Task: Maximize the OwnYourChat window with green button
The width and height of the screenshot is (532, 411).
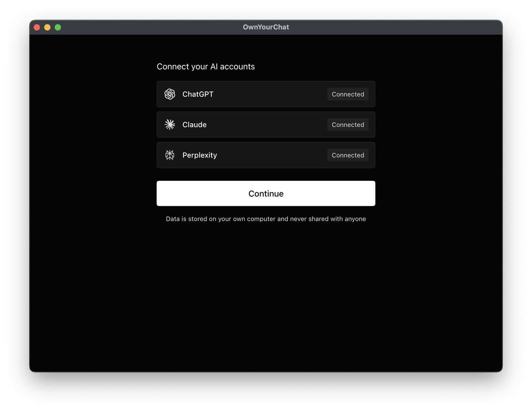Action: [58, 27]
